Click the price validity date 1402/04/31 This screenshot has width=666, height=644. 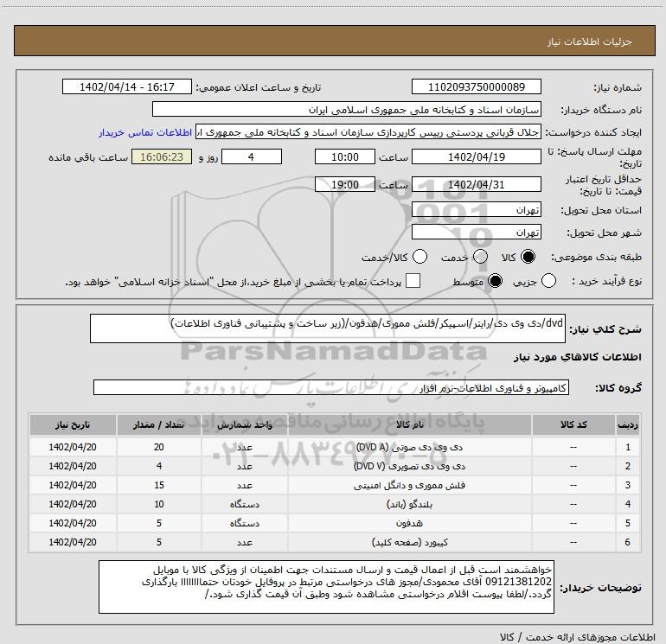[476, 185]
